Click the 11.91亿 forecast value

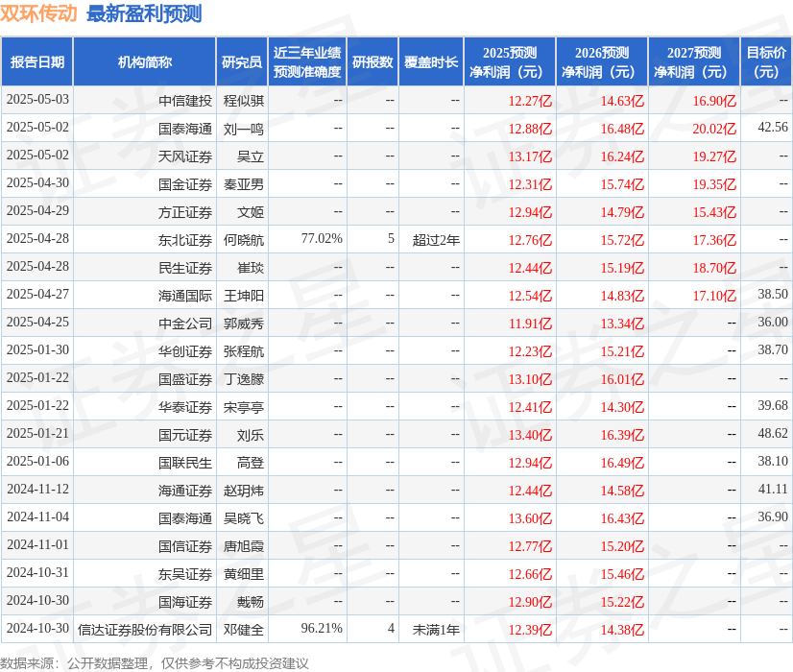(x=530, y=324)
